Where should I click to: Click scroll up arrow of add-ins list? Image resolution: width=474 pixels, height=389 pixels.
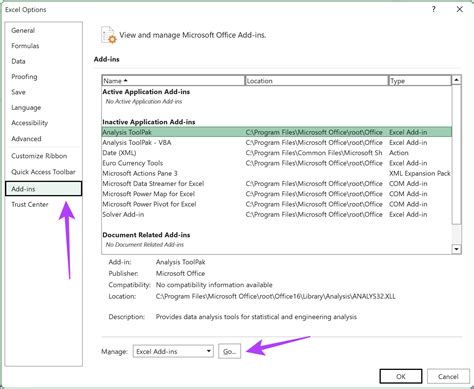pos(456,80)
